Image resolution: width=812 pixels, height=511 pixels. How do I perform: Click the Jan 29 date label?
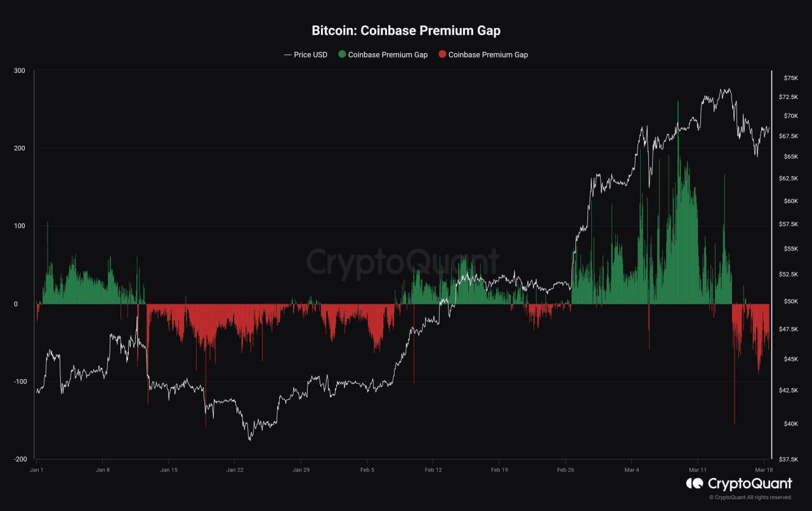[301, 470]
